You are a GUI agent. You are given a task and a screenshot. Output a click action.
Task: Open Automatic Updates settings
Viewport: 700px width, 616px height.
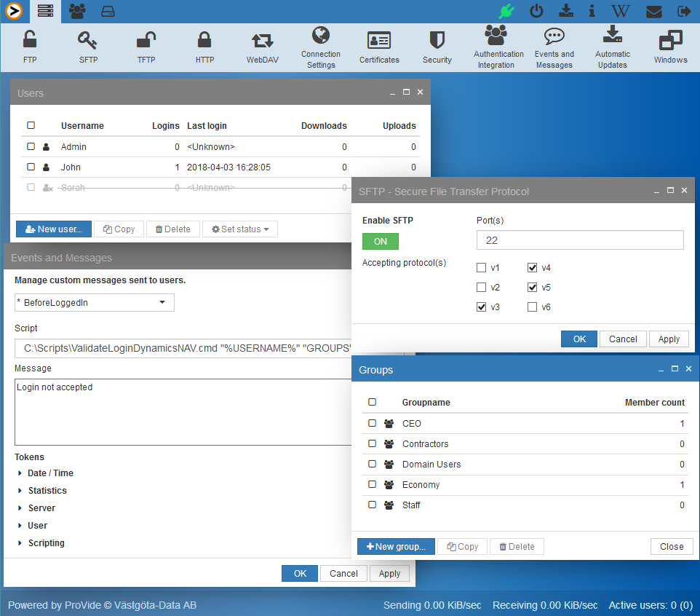pyautogui.click(x=612, y=47)
